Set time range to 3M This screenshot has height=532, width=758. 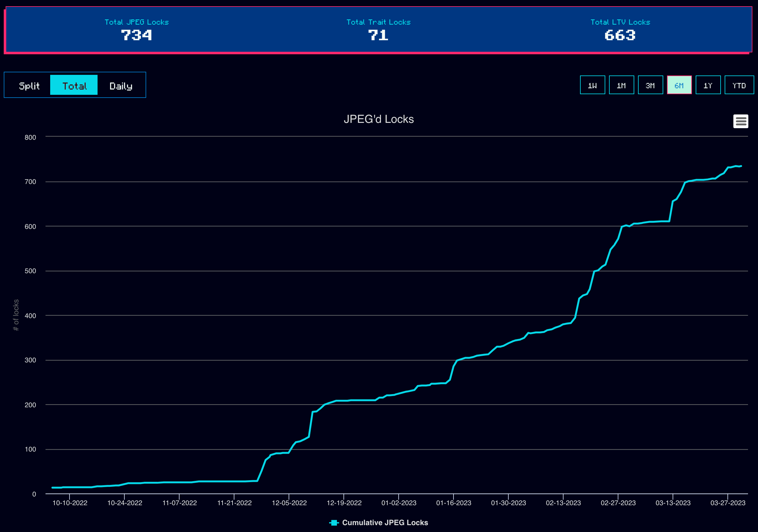650,85
